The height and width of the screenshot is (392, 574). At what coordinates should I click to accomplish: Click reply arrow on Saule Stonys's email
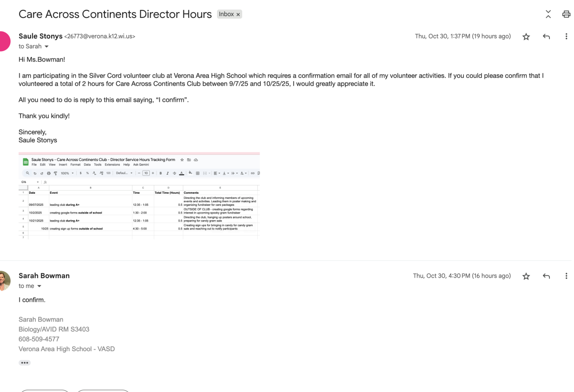[x=546, y=37]
